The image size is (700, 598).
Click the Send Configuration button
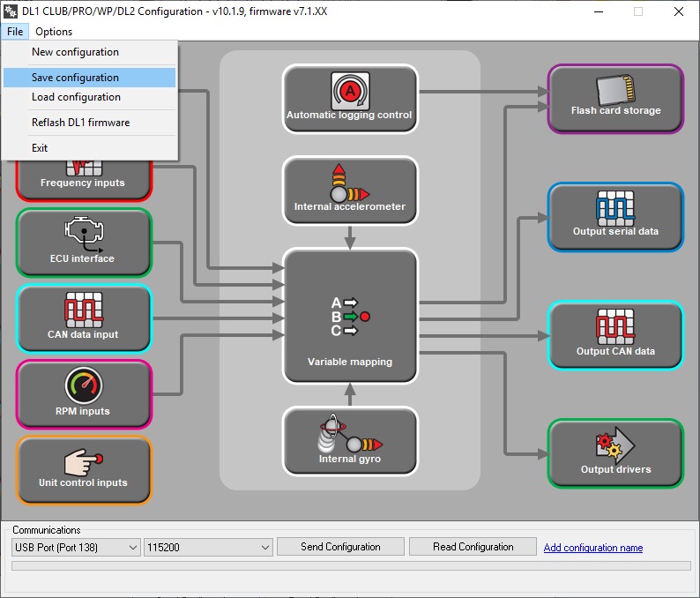[x=340, y=547]
